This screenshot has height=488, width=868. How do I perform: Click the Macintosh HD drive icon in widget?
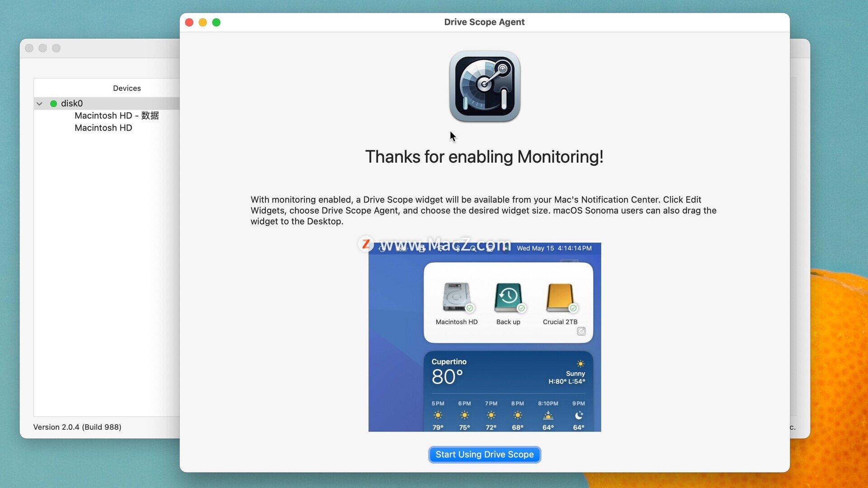tap(456, 297)
